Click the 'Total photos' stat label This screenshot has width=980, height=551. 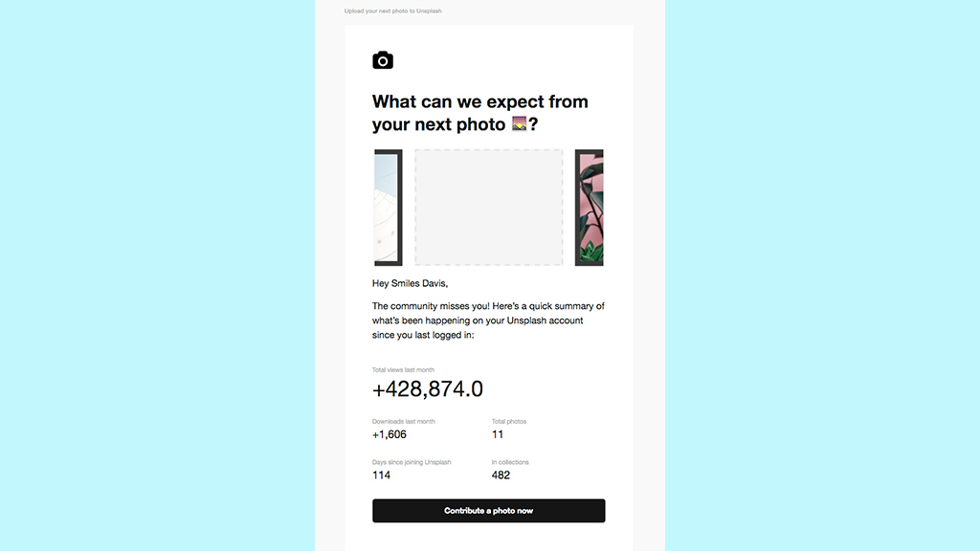click(507, 421)
